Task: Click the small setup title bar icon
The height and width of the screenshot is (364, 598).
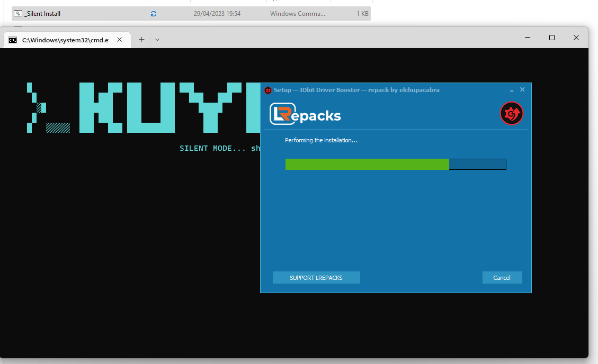Action: [x=268, y=90]
